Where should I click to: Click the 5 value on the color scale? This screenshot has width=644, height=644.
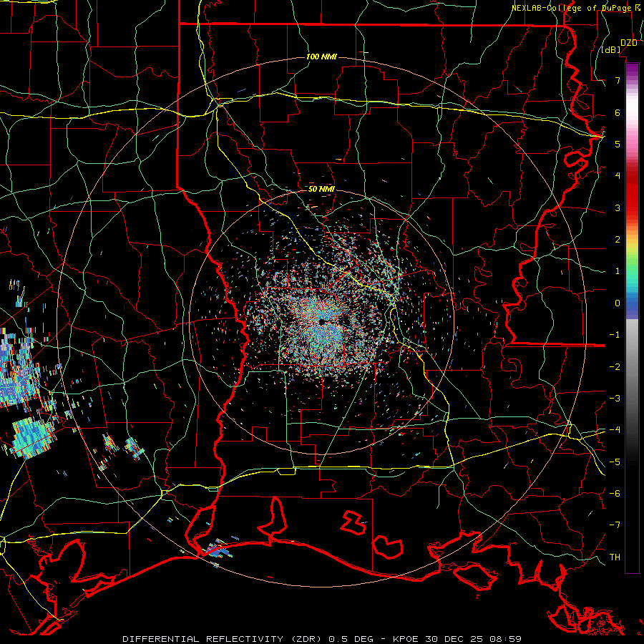point(618,144)
